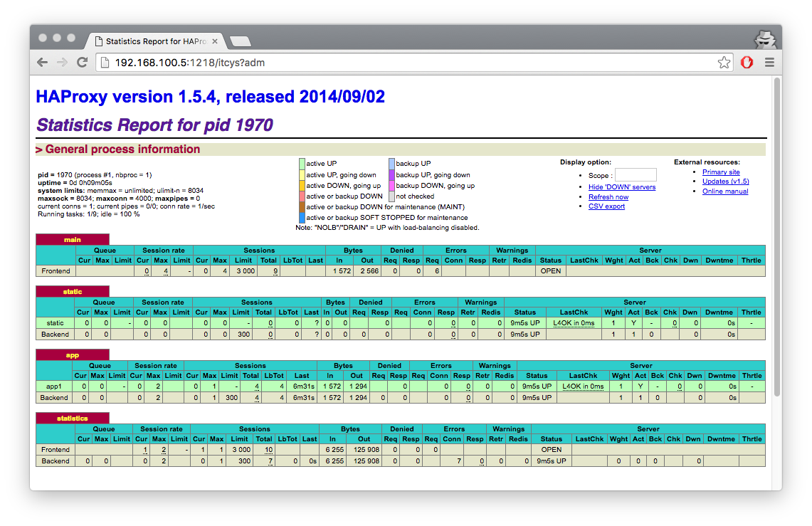Click the 'SOFT STOPPED for maintenance' legend entry

[387, 217]
